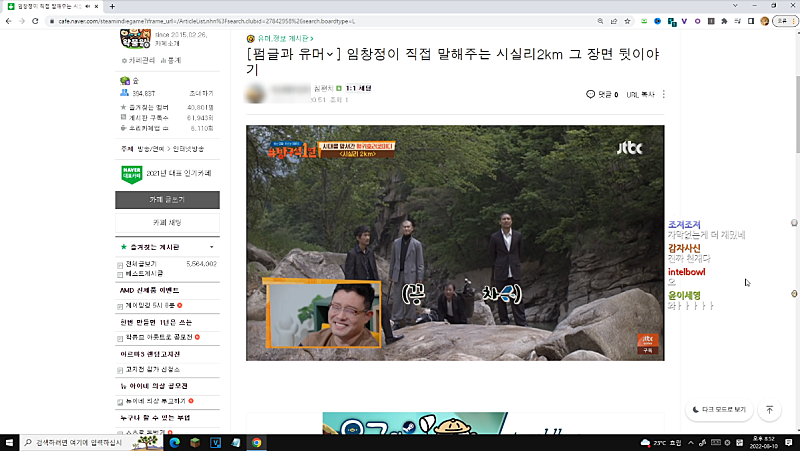Open the purple ring extension icon
The width and height of the screenshot is (800, 451).
click(x=697, y=21)
